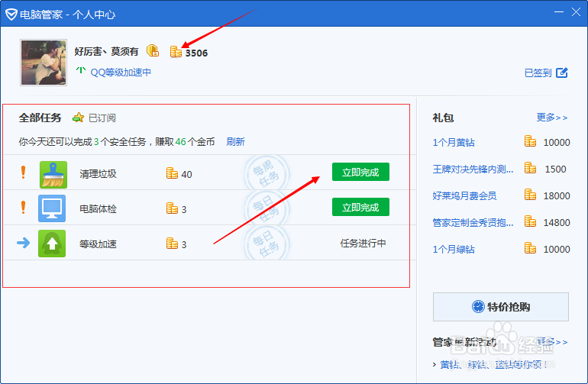Click the orange exclamation mark beside 电脑体检
This screenshot has width=588, height=384.
23,207
